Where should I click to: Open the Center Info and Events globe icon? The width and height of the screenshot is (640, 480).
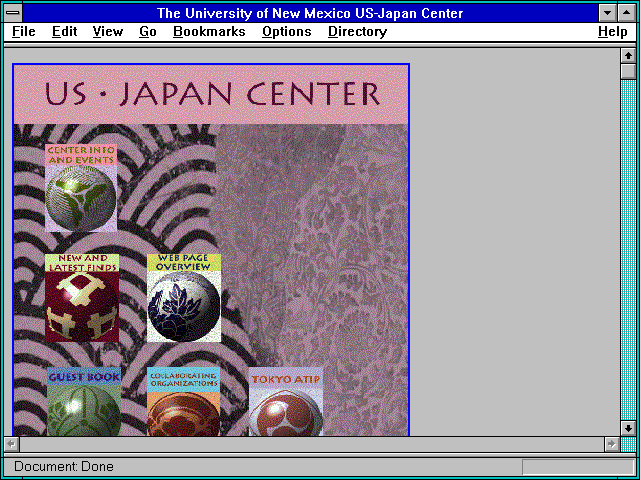81,188
